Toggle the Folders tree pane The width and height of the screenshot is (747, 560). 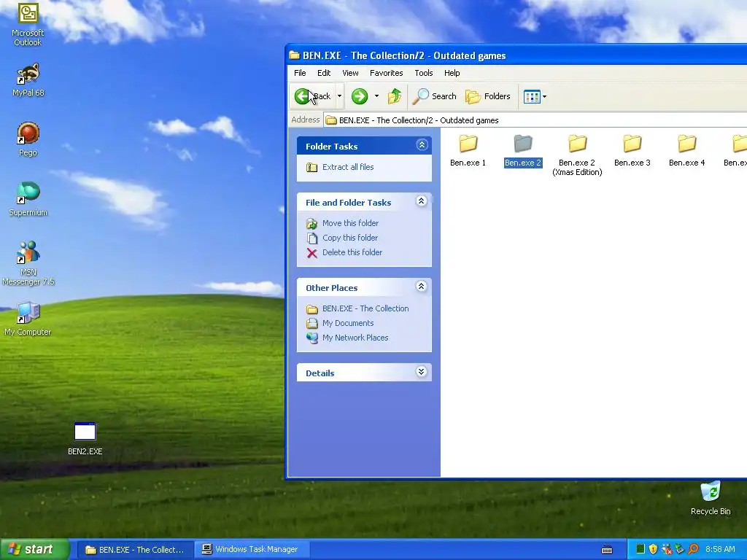pos(488,96)
